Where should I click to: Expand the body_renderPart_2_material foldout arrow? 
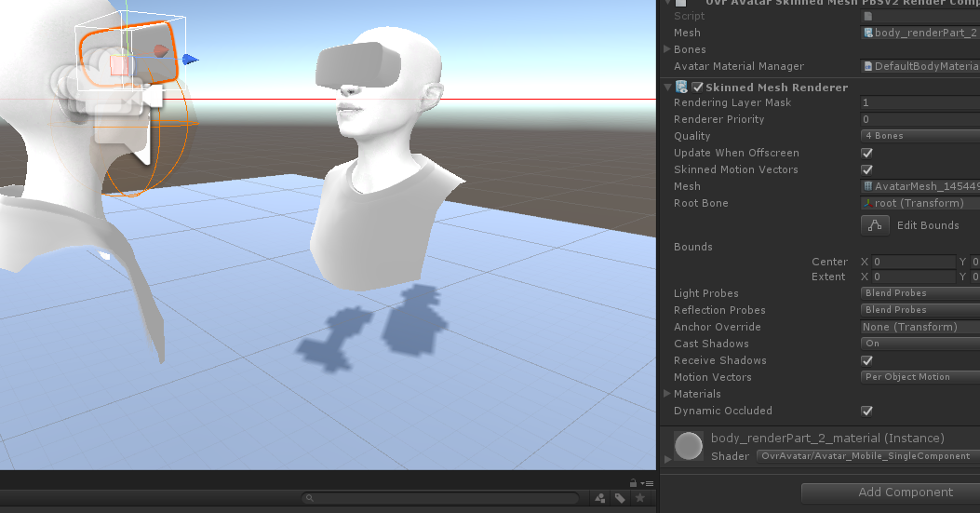pyautogui.click(x=667, y=459)
